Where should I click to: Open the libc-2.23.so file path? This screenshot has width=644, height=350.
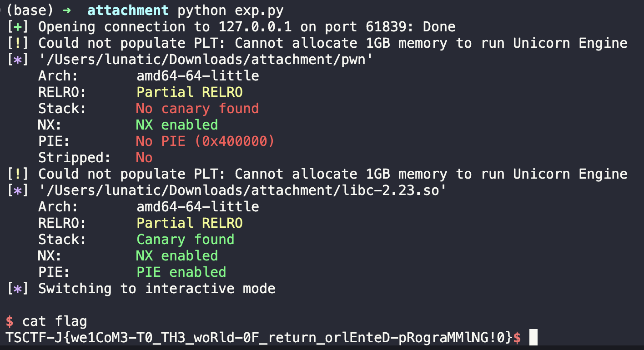tap(242, 190)
